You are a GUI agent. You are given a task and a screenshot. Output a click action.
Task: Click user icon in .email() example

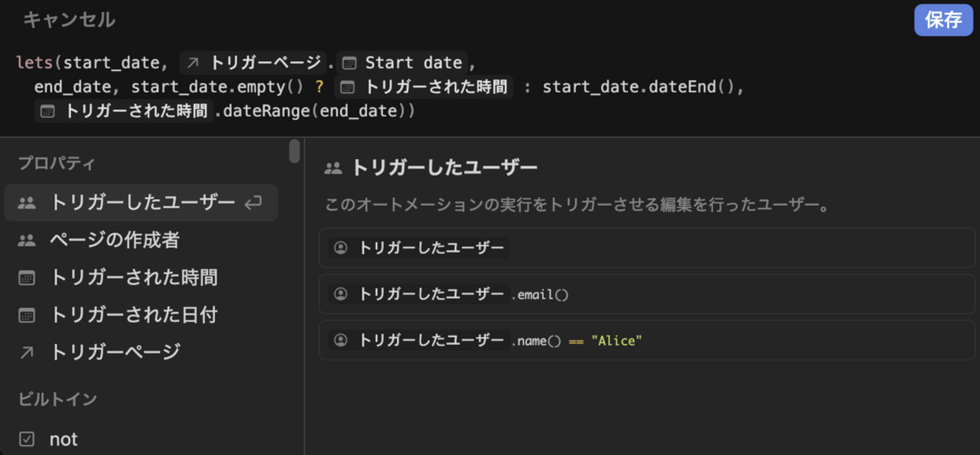coord(340,294)
